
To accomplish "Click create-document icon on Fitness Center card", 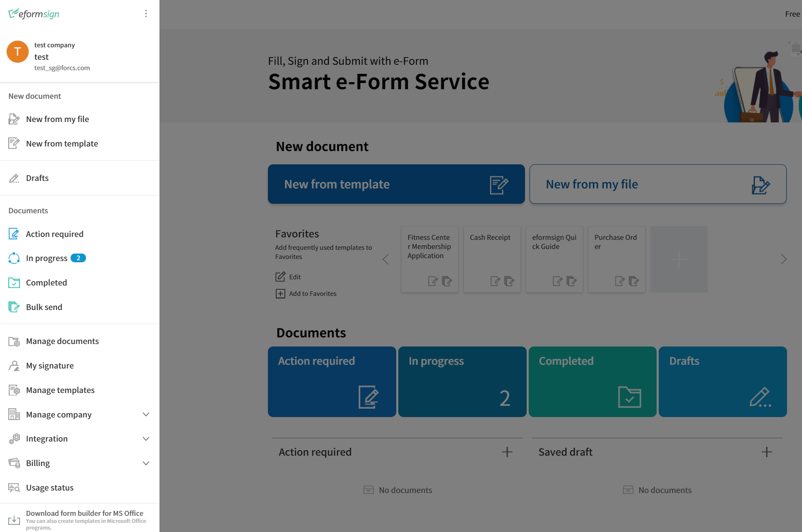I will (x=433, y=281).
